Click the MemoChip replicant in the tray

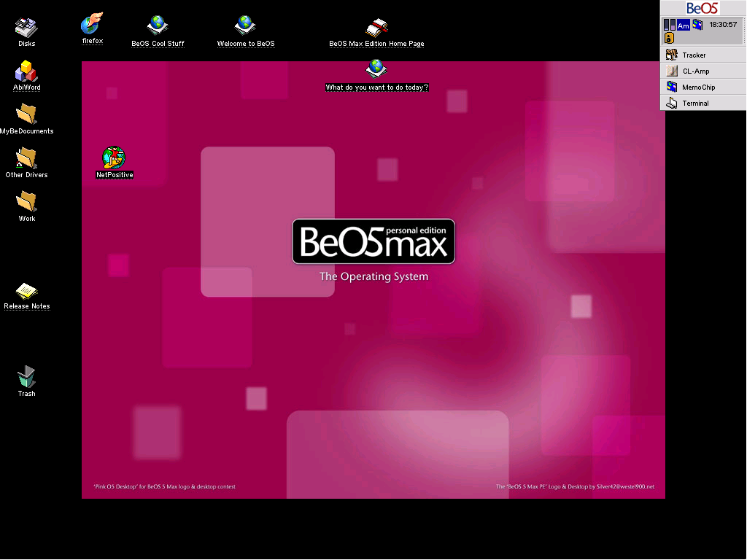(698, 25)
